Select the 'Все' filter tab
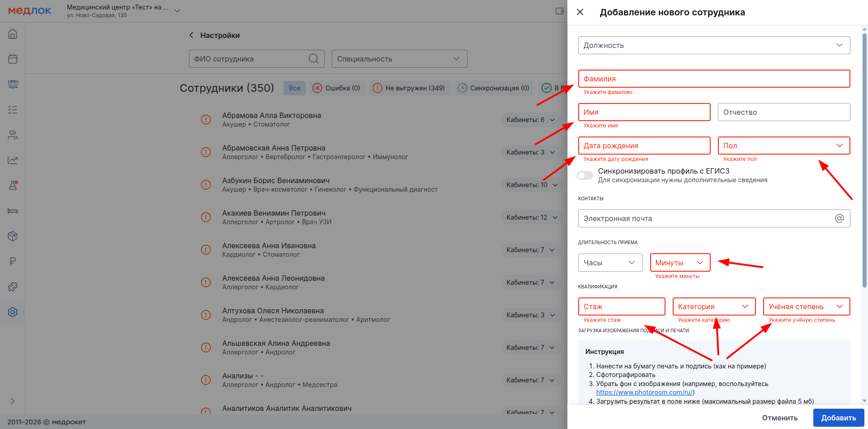 294,88
